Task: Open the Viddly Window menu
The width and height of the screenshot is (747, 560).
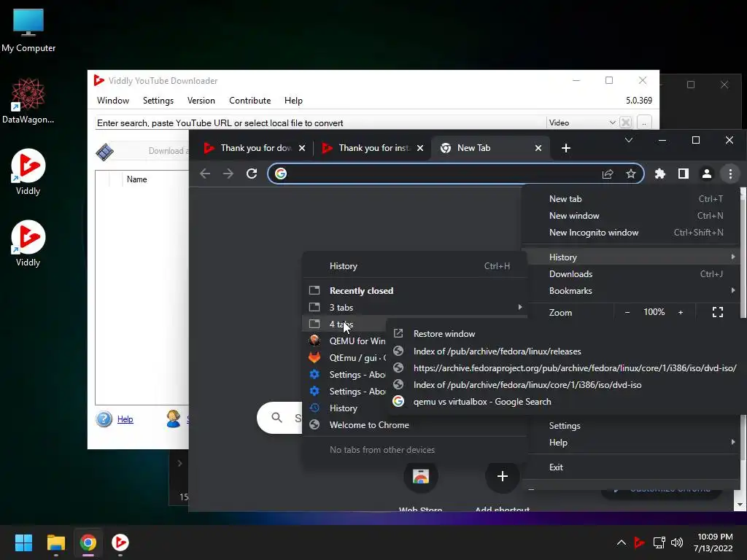Action: coord(113,101)
